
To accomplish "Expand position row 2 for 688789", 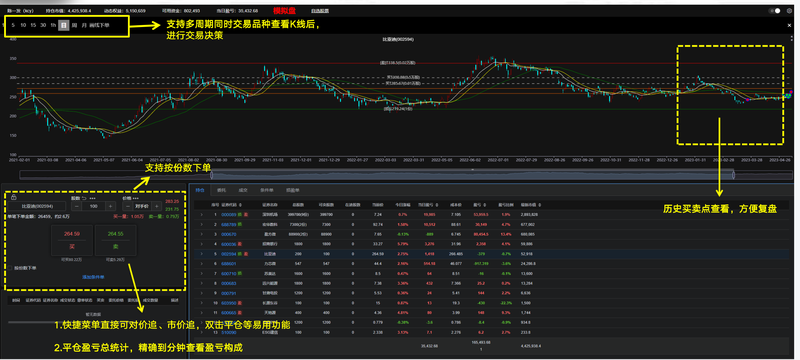I will 202,224.
